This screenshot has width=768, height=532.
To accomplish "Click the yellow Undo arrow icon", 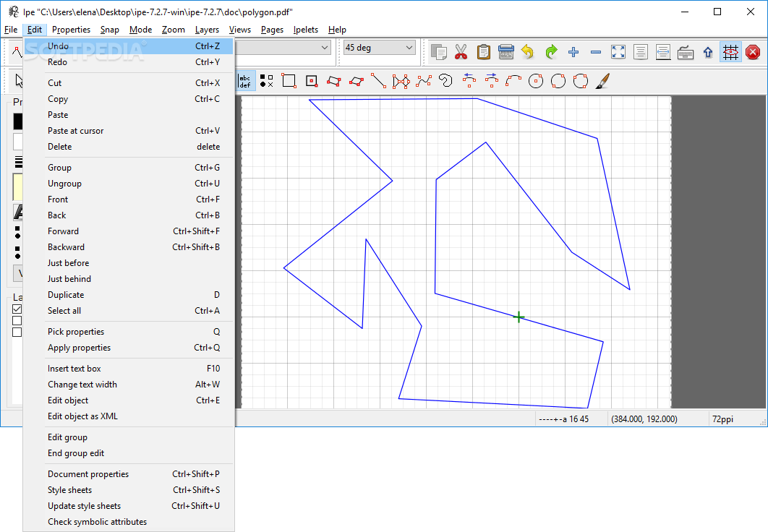I will [528, 52].
